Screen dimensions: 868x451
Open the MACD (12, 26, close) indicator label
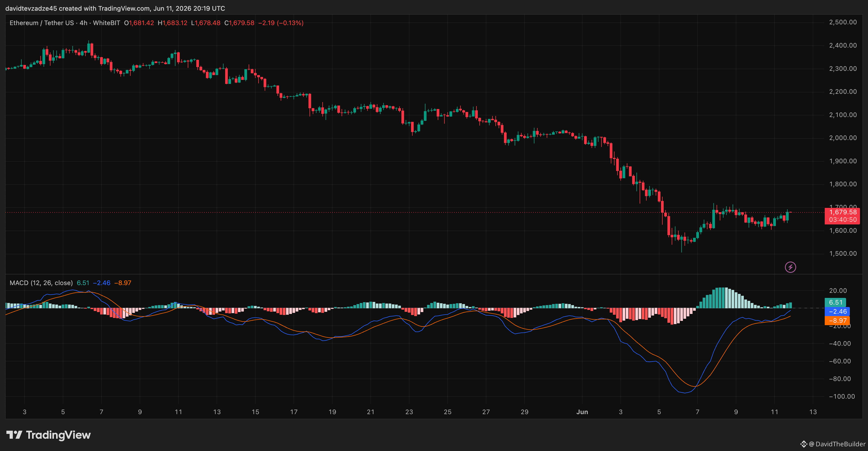41,283
